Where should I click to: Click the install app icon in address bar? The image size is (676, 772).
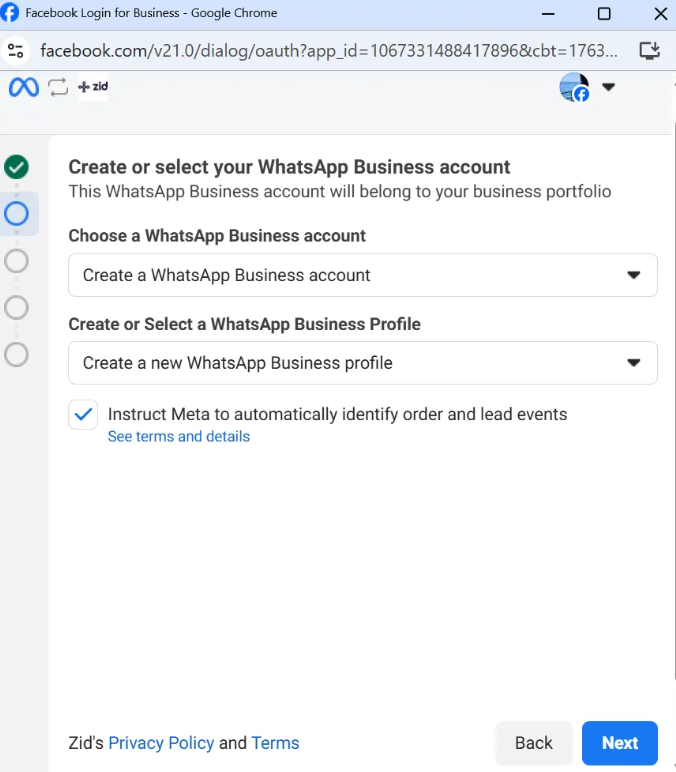[x=649, y=51]
